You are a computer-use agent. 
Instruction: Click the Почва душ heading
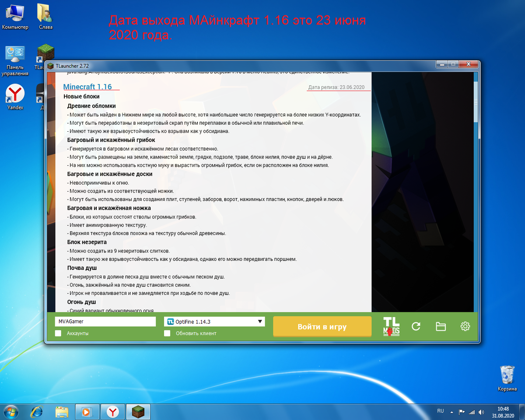[82, 268]
